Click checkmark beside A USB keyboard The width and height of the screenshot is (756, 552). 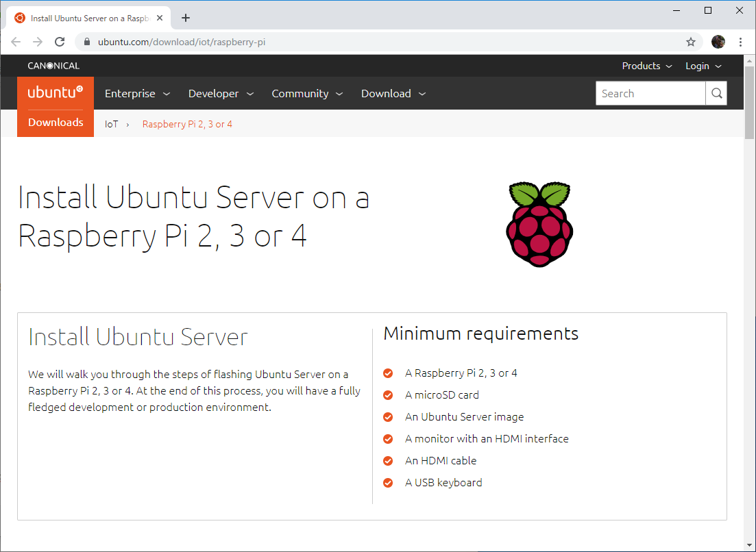tap(388, 483)
